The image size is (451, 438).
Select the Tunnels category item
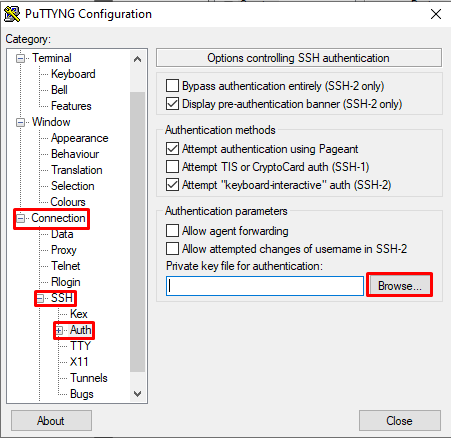[89, 378]
